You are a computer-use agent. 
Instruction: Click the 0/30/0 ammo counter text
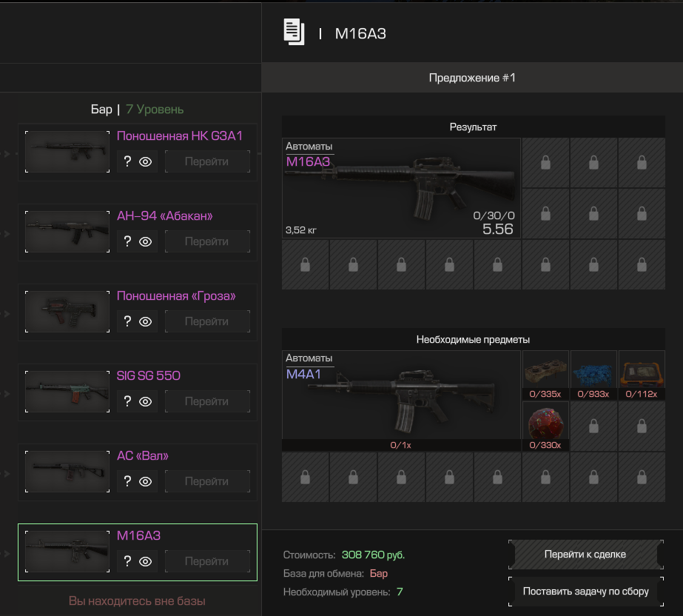tap(494, 215)
